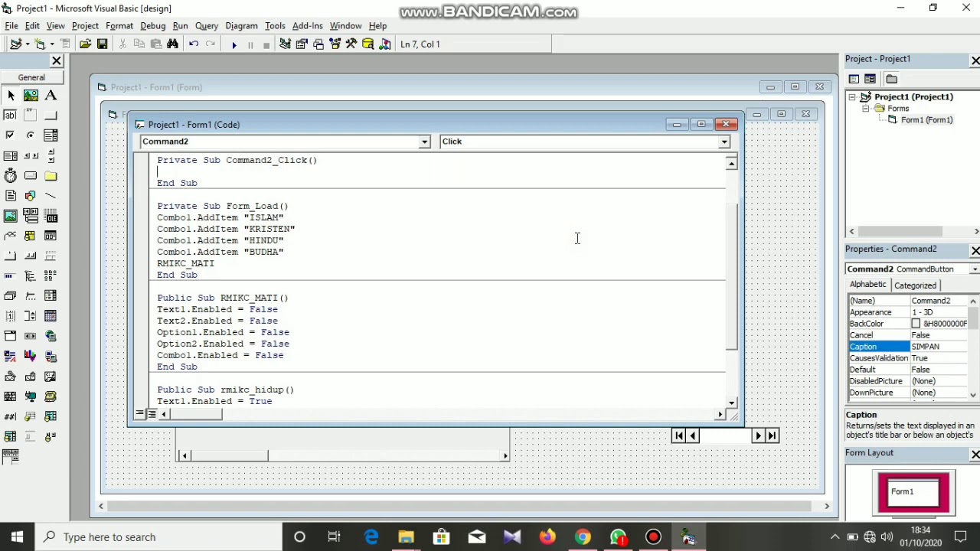Image resolution: width=980 pixels, height=551 pixels.
Task: Open the Data View Window icon
Action: (x=368, y=44)
